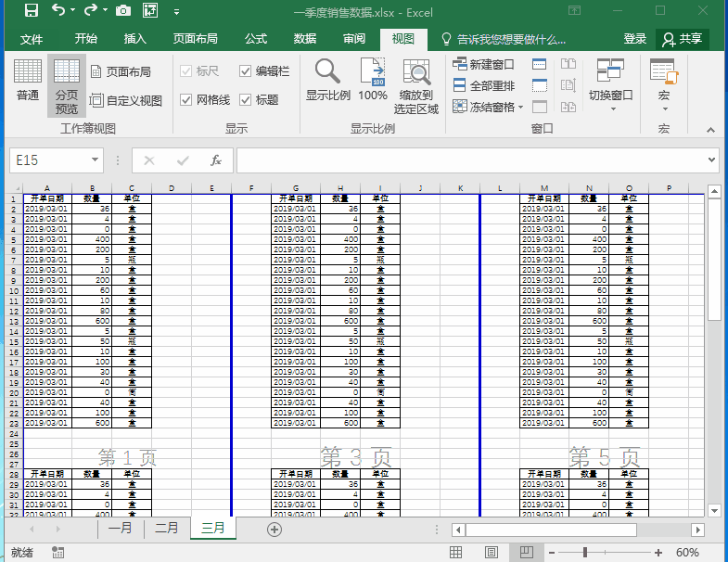The image size is (728, 562).
Task: Switch to the 一月 sheet tab
Action: 121,528
